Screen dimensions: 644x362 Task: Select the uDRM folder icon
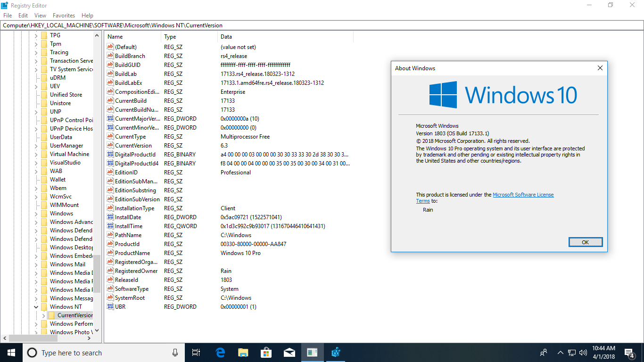pyautogui.click(x=44, y=78)
